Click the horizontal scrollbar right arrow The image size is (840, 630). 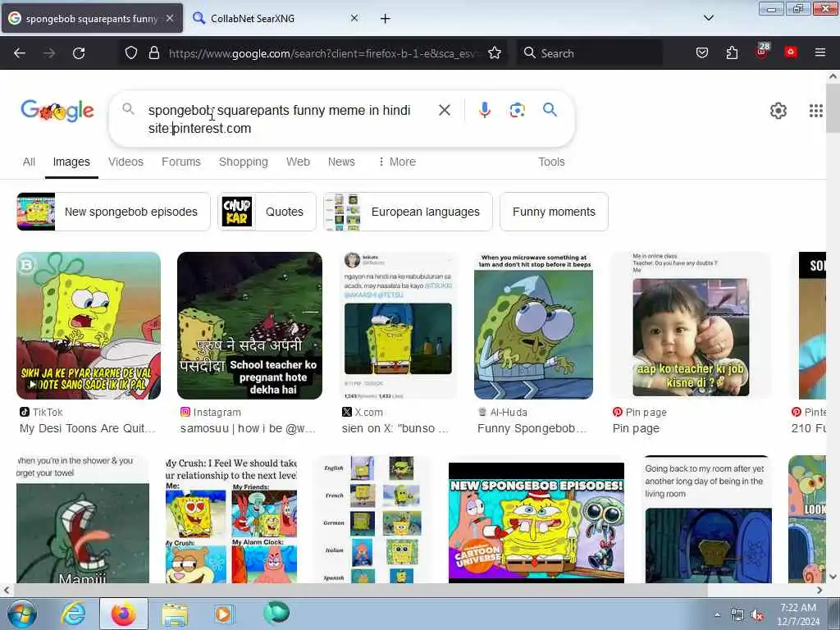click(x=819, y=590)
